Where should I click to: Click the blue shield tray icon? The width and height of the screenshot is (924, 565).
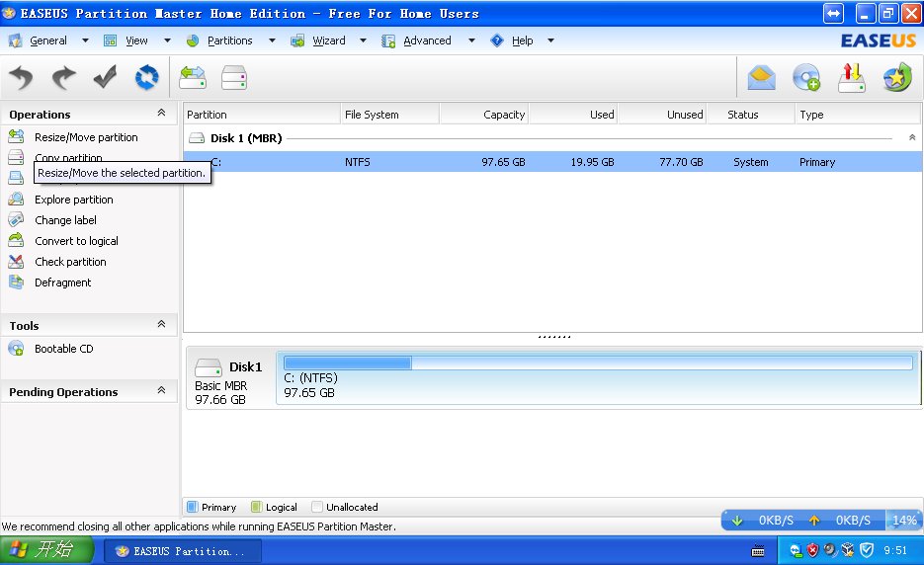867,550
